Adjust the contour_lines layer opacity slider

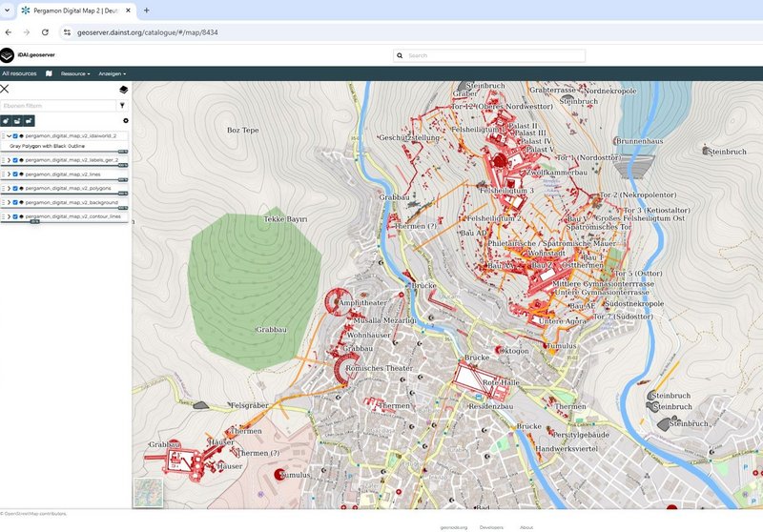(x=34, y=222)
